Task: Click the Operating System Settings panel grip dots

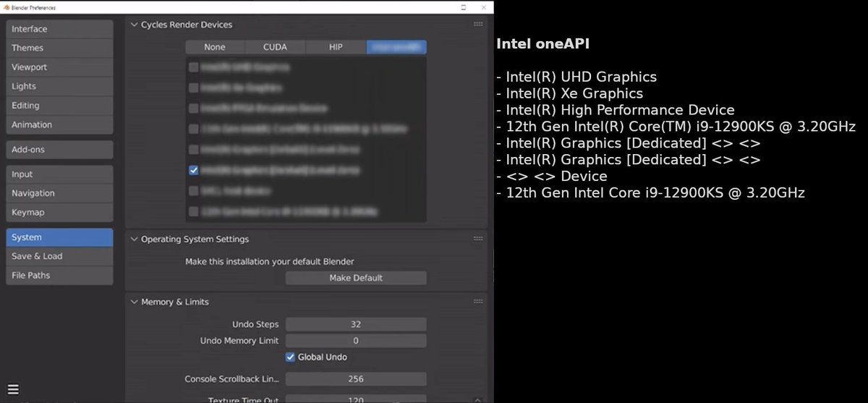Action: [478, 239]
